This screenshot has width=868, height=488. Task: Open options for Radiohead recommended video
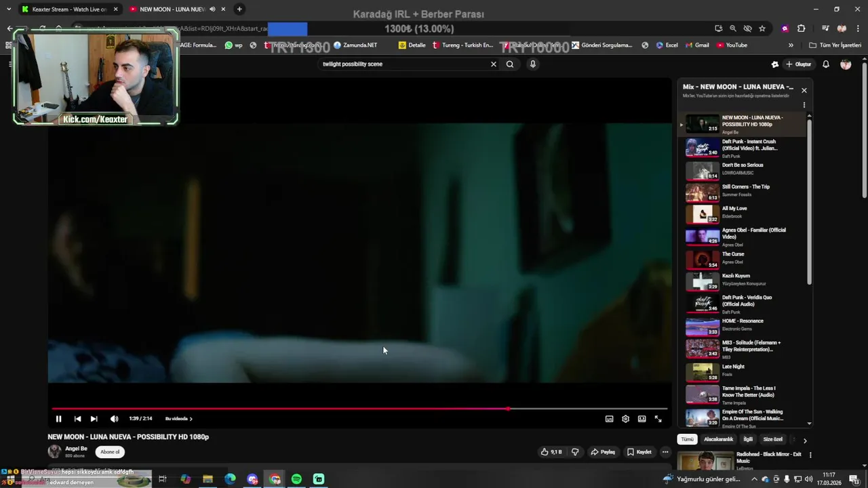(810, 455)
